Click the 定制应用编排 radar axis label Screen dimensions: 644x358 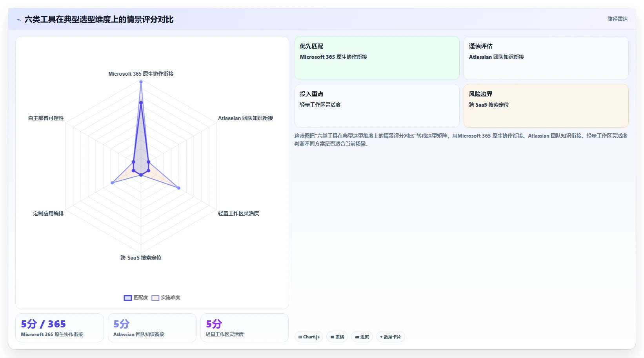[x=48, y=213]
